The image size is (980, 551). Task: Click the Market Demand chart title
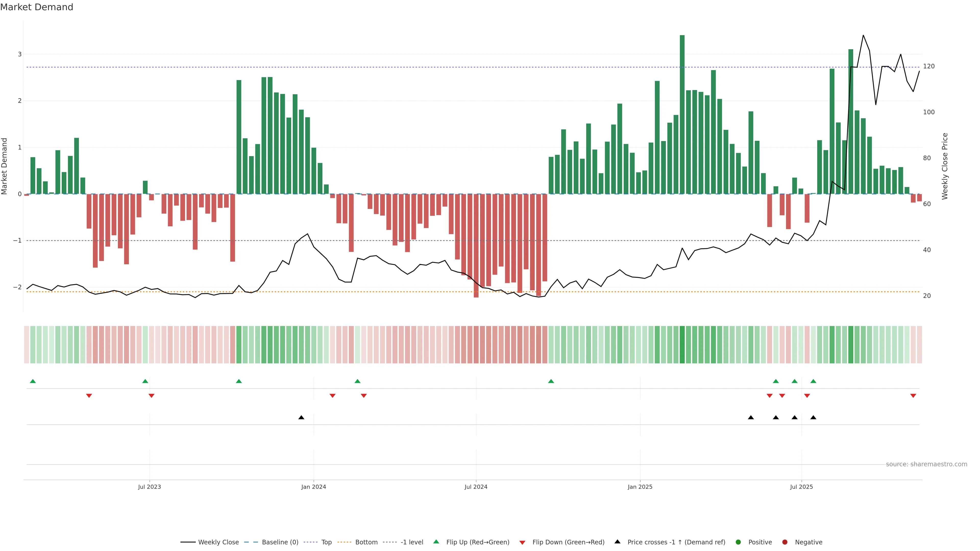coord(36,7)
